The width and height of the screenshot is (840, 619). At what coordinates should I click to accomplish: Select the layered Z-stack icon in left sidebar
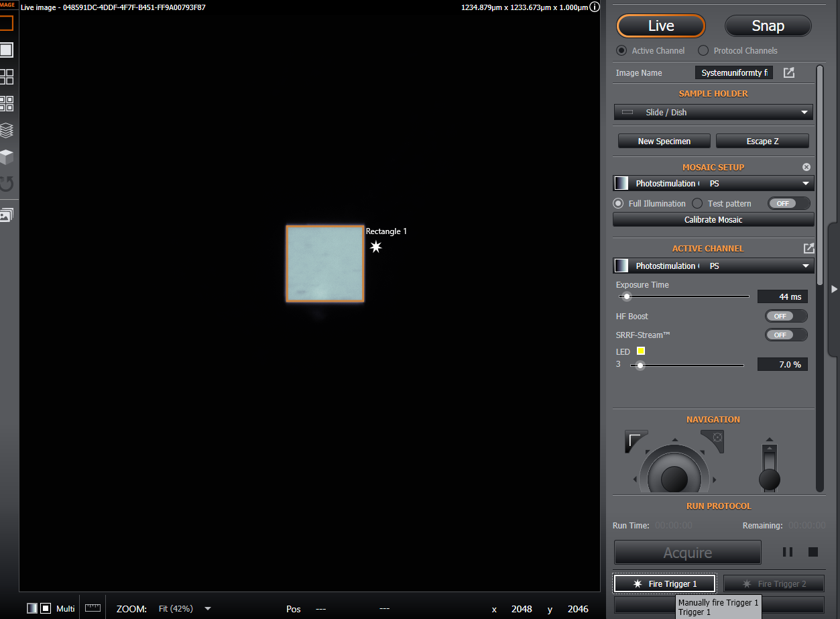tap(7, 130)
